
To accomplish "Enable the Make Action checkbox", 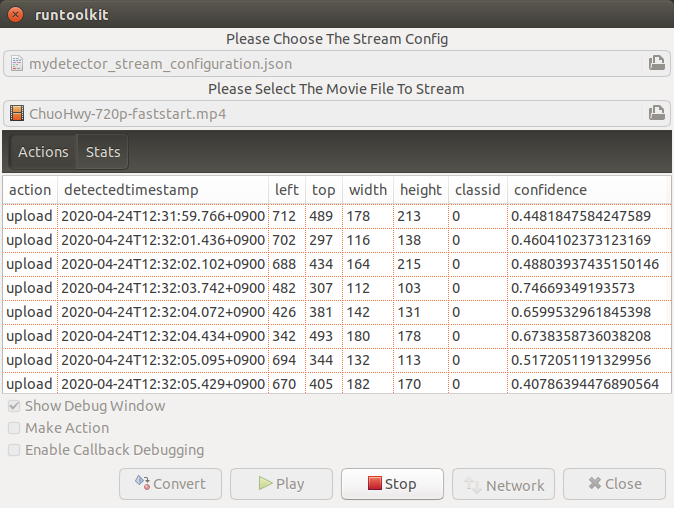I will (x=14, y=428).
